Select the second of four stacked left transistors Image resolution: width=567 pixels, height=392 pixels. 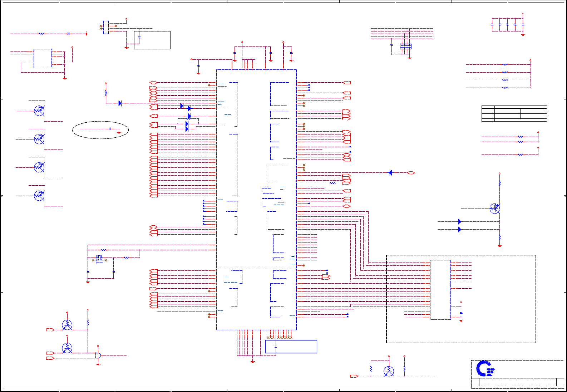(x=39, y=139)
